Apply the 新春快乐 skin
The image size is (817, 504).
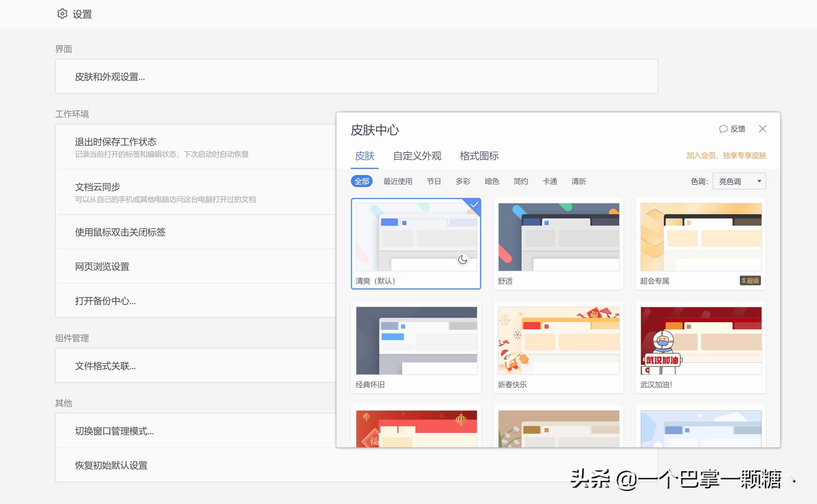[x=558, y=341]
